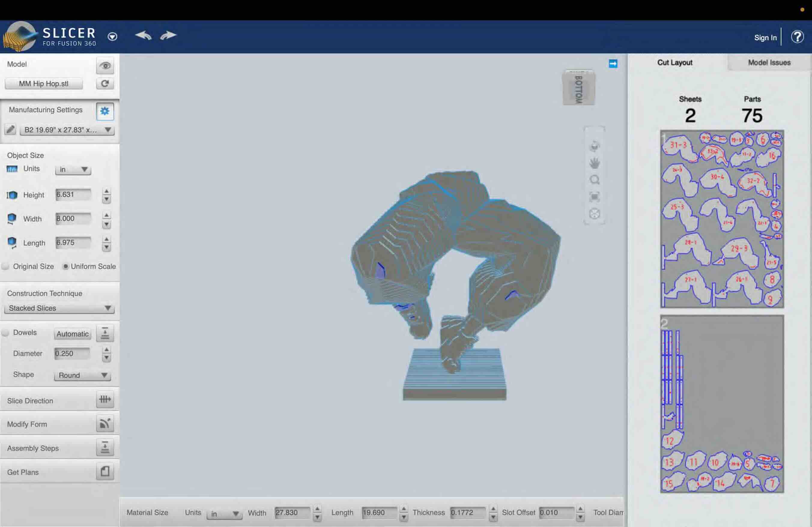Open the Modify Form icon
812x527 pixels.
[105, 423]
